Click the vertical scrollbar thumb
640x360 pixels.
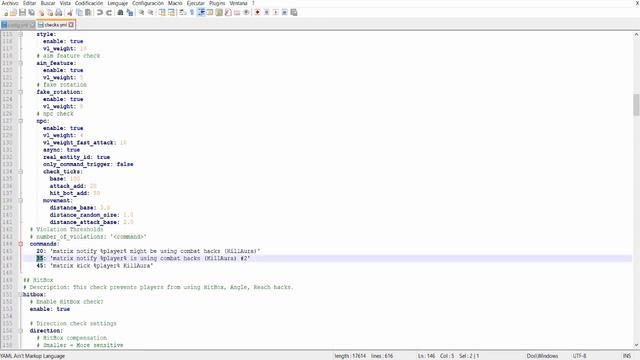click(x=636, y=105)
